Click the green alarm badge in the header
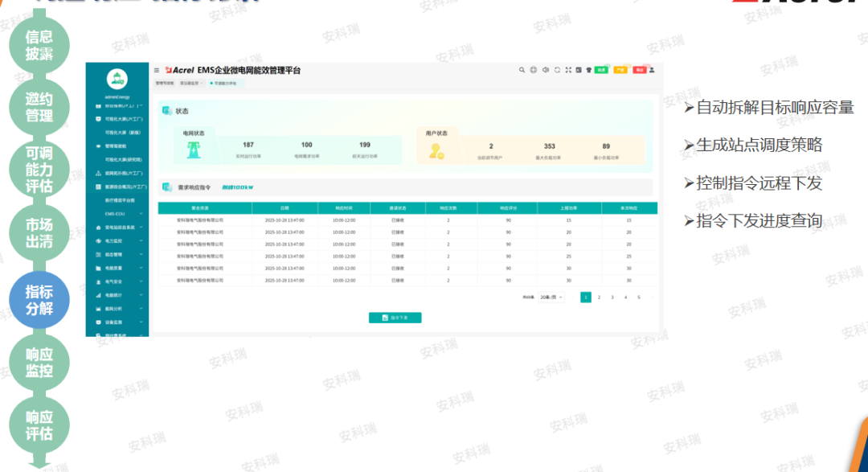Screen dimensions: 868x472 pyautogui.click(x=601, y=70)
